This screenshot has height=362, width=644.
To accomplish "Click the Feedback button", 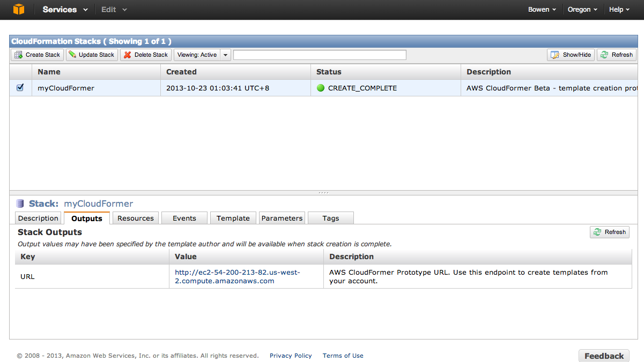I will pyautogui.click(x=604, y=356).
